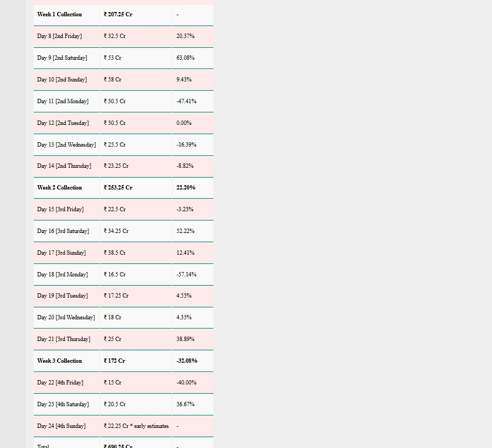This screenshot has height=448, width=492.
Task: Click the Week 1 Collection row label
Action: [x=60, y=15]
